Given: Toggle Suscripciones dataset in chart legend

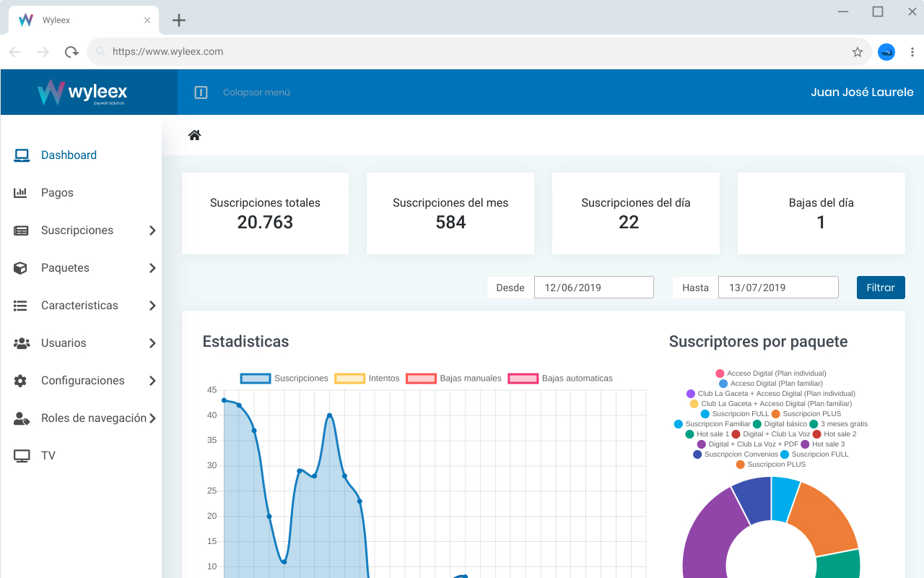Looking at the screenshot, I should tap(284, 379).
